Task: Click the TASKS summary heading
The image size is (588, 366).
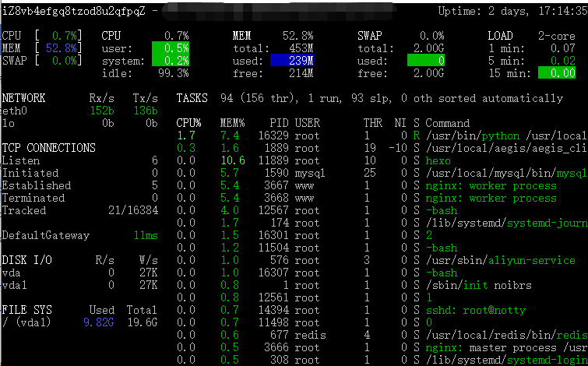Action: pyautogui.click(x=192, y=98)
